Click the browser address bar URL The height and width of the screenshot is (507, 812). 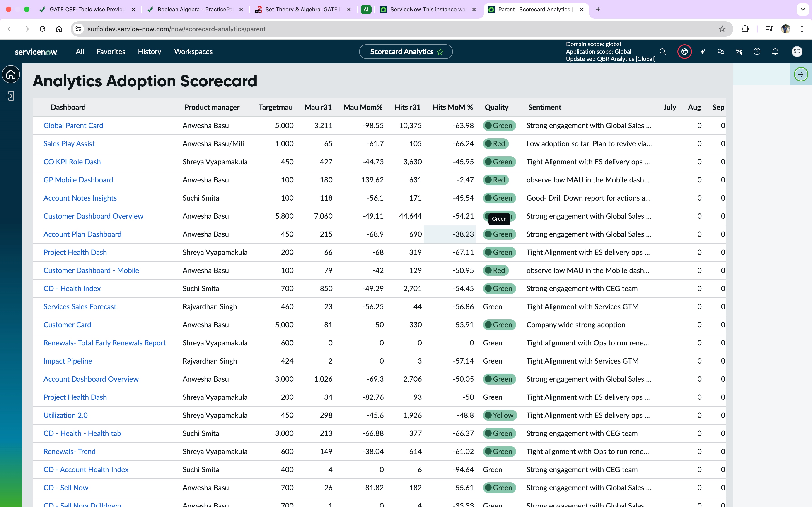click(x=176, y=29)
